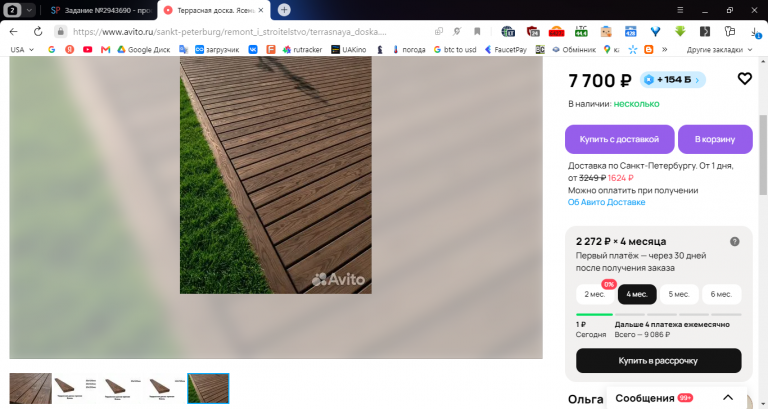Click the installment help question mark icon

pyautogui.click(x=734, y=241)
